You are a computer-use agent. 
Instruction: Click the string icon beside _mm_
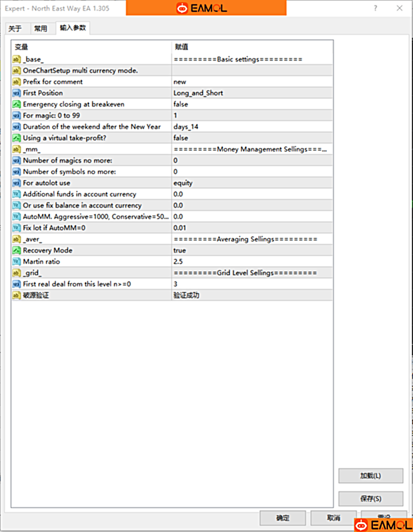coord(17,149)
